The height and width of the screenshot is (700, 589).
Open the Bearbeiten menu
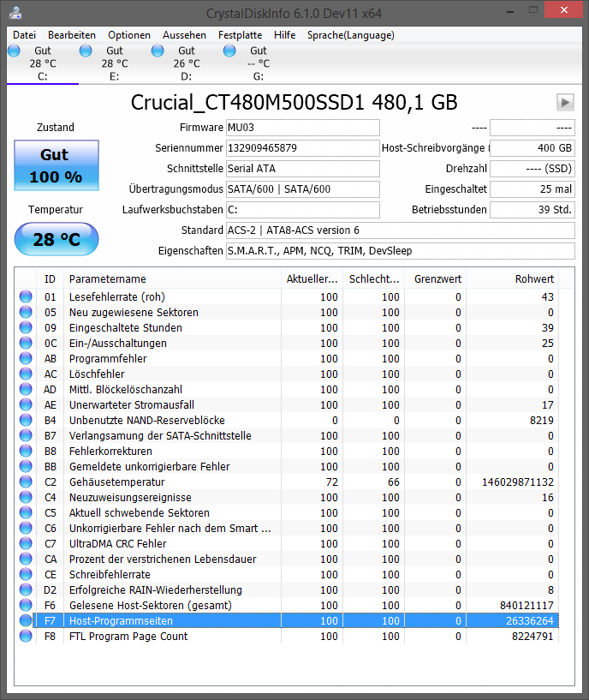[71, 35]
